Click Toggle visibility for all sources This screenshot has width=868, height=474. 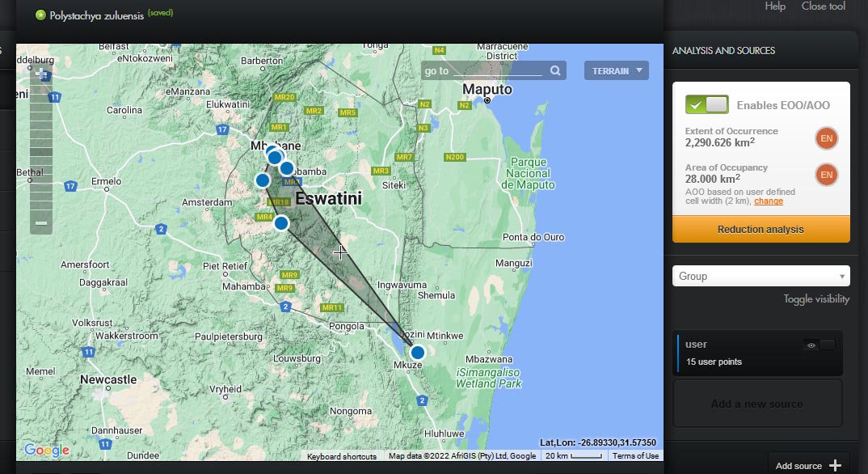click(x=816, y=299)
